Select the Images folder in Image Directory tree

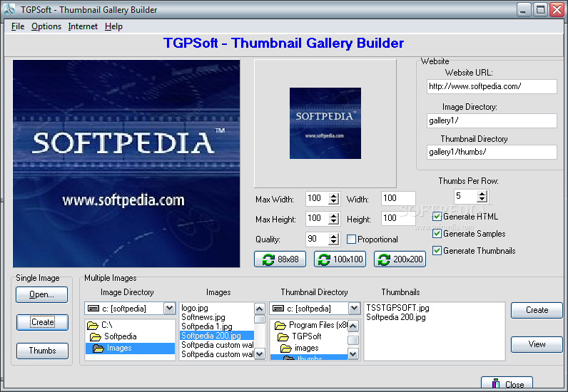131,349
